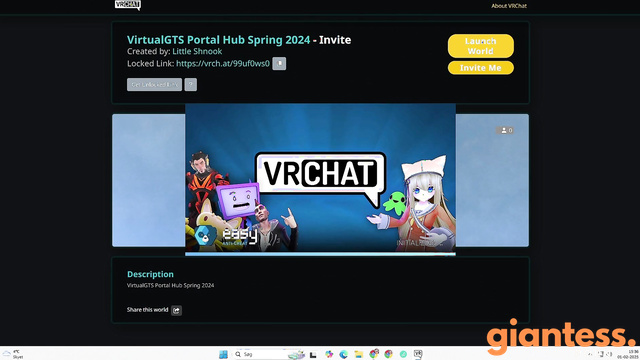Click the 'Share this world' label
The height and width of the screenshot is (360, 640).
click(147, 310)
